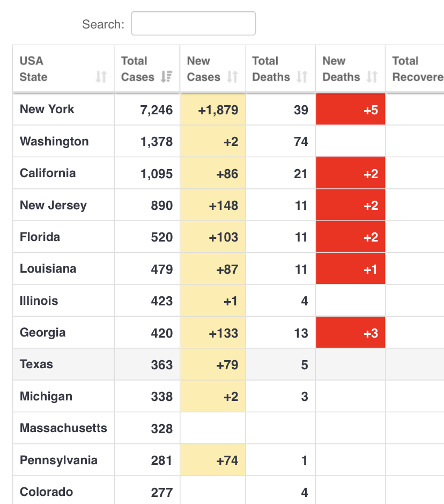Focus the Search input field

click(193, 24)
